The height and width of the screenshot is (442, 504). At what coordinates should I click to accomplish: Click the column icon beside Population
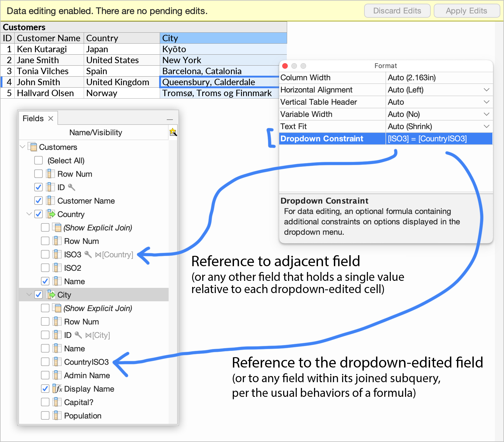pyautogui.click(x=57, y=415)
